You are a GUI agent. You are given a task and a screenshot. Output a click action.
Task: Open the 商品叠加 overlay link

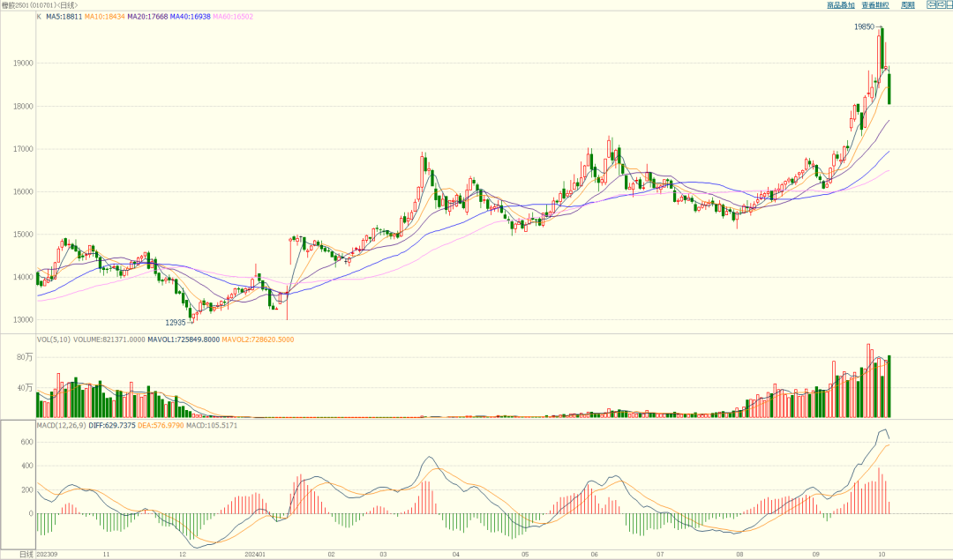pyautogui.click(x=840, y=5)
